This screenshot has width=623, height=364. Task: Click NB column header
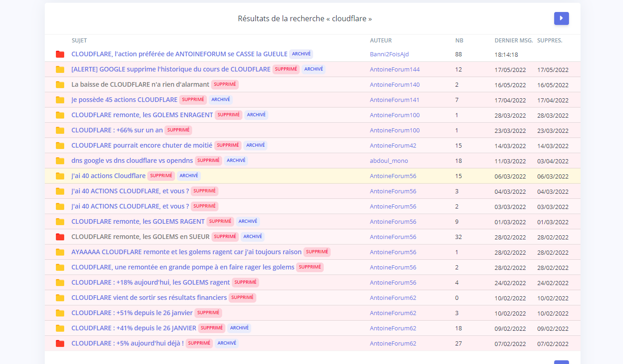459,41
